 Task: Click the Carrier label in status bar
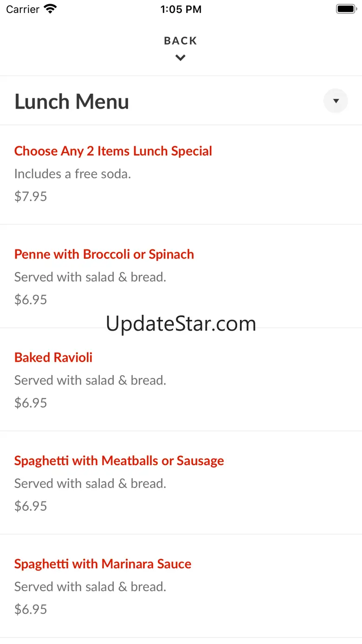(x=22, y=9)
